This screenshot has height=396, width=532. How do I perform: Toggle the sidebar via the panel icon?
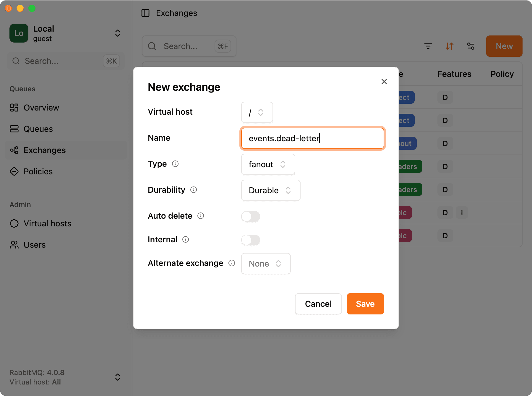[x=145, y=13]
